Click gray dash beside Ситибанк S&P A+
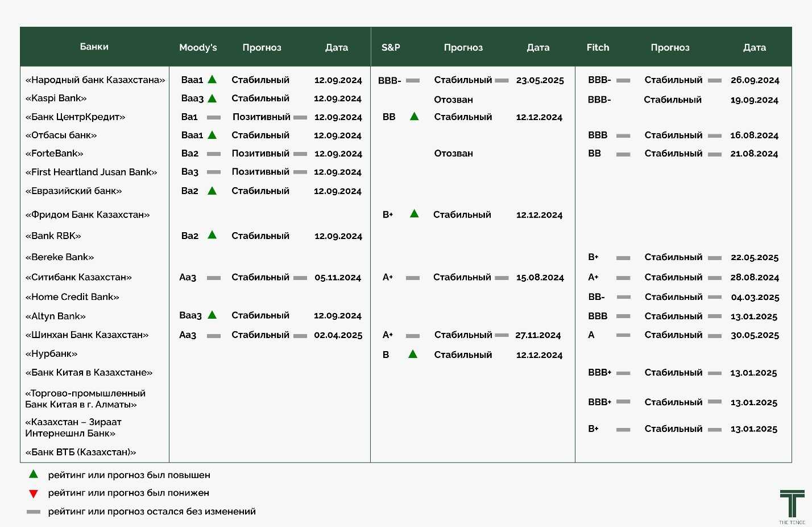This screenshot has width=812, height=527. pyautogui.click(x=413, y=278)
